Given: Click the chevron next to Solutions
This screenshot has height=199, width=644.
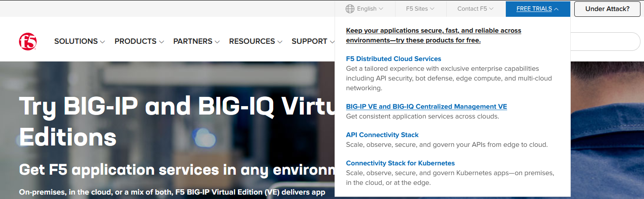Looking at the screenshot, I should (102, 42).
